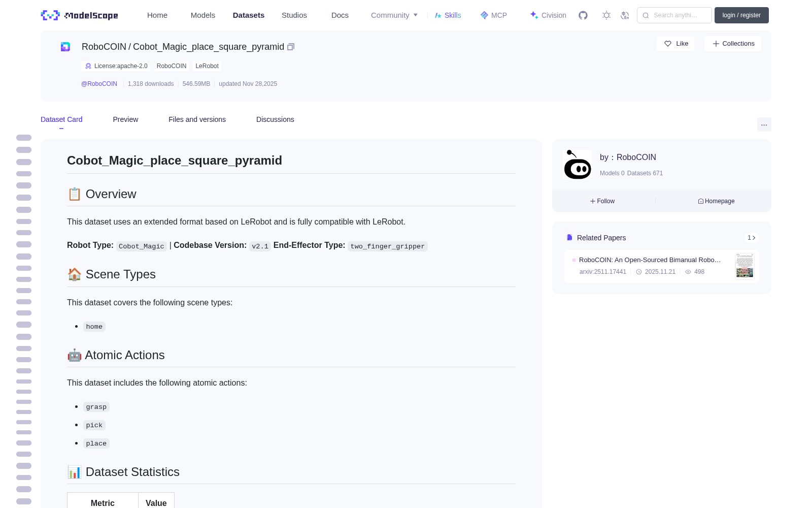
Task: Add to Collections with the plus button
Action: point(733,44)
